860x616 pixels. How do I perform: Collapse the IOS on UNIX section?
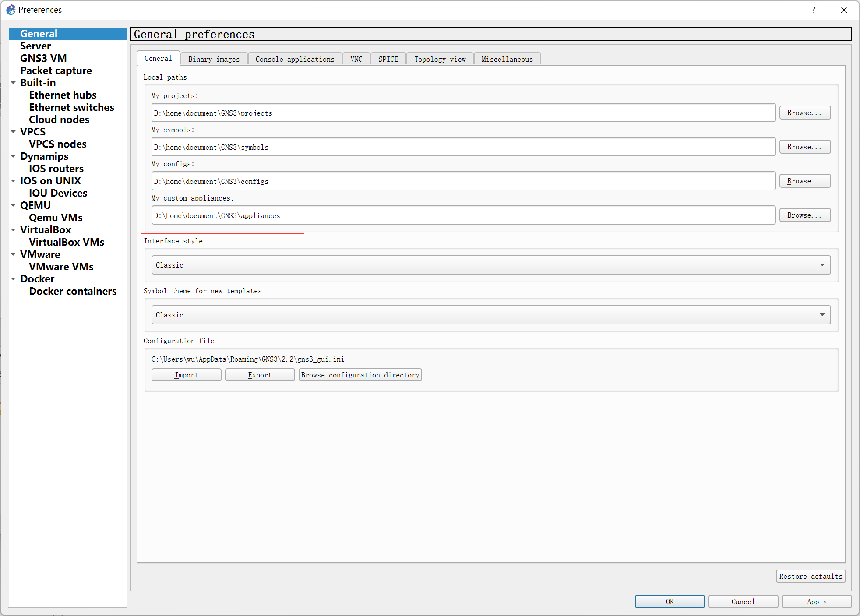point(13,181)
